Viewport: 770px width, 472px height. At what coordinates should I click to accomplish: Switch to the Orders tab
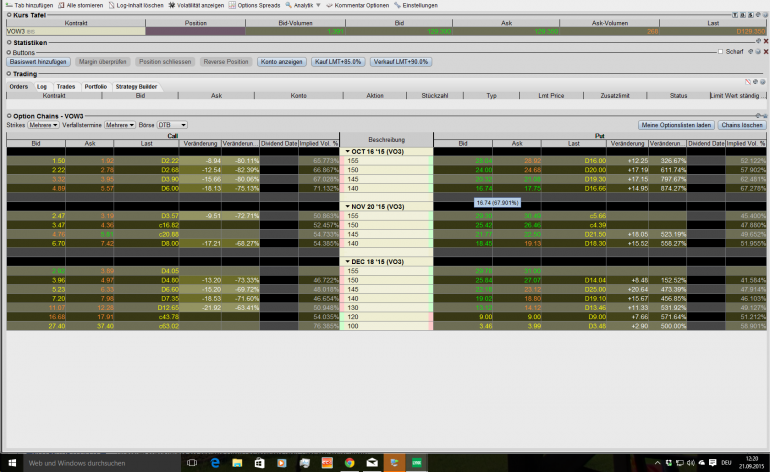coord(19,86)
